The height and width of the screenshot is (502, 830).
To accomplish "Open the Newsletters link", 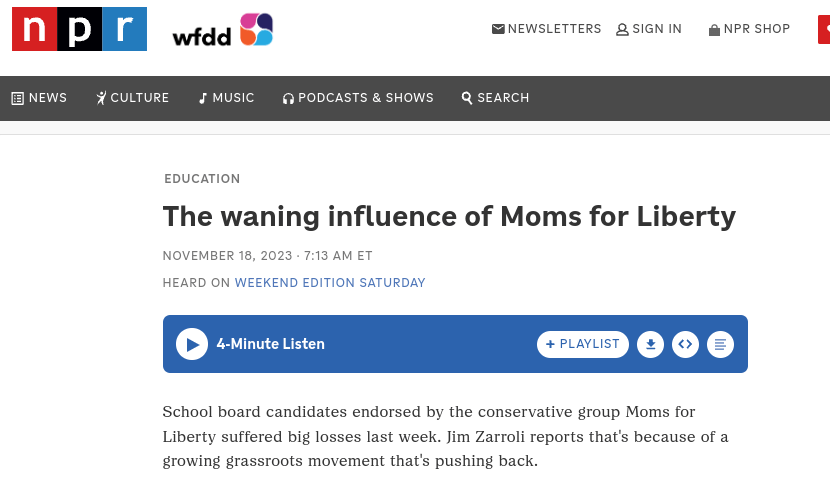I will click(547, 29).
